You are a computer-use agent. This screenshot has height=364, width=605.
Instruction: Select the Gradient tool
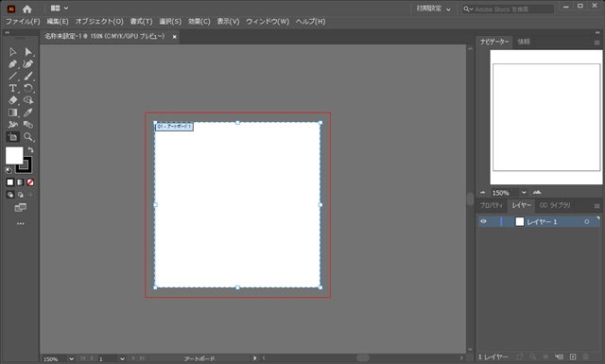pyautogui.click(x=12, y=113)
